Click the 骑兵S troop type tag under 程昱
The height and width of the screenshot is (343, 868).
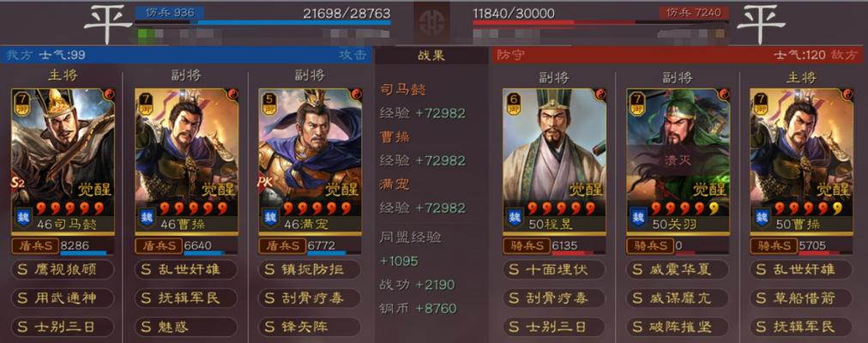(x=527, y=245)
